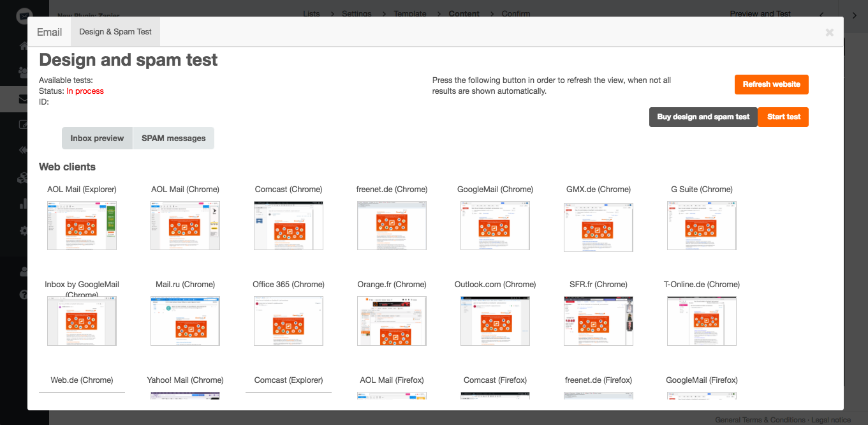This screenshot has height=425, width=868.
Task: Open the General Terms & Conditions footer link
Action: pyautogui.click(x=760, y=420)
